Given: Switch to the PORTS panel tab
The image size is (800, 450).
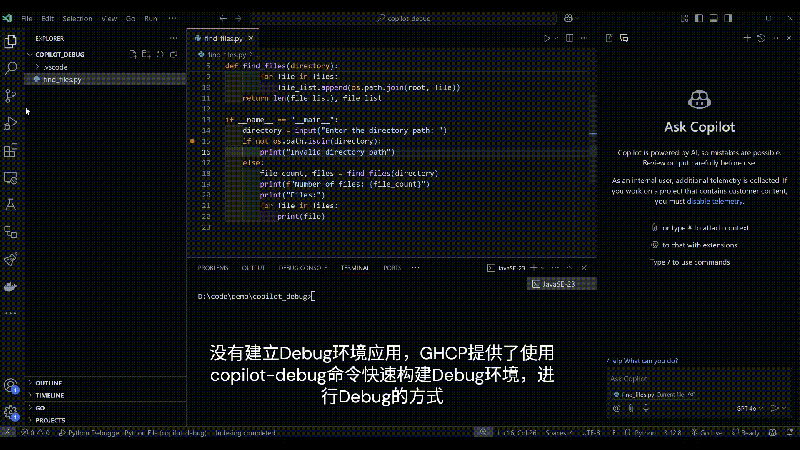Looking at the screenshot, I should tap(392, 268).
